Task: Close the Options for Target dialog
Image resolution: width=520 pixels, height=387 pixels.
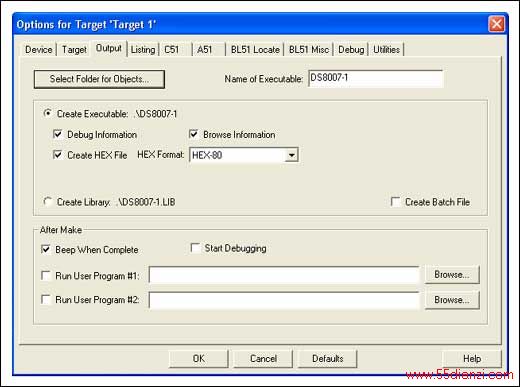Action: pyautogui.click(x=496, y=24)
